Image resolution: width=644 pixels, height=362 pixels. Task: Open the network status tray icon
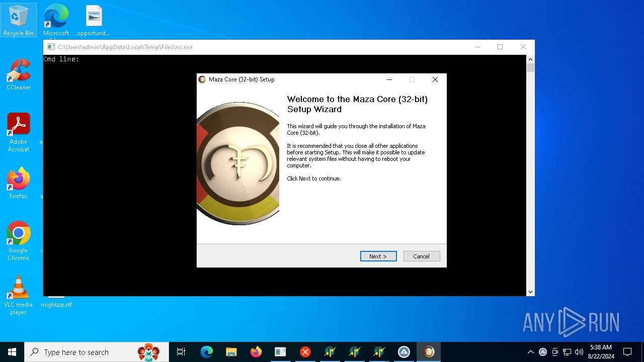pos(567,352)
